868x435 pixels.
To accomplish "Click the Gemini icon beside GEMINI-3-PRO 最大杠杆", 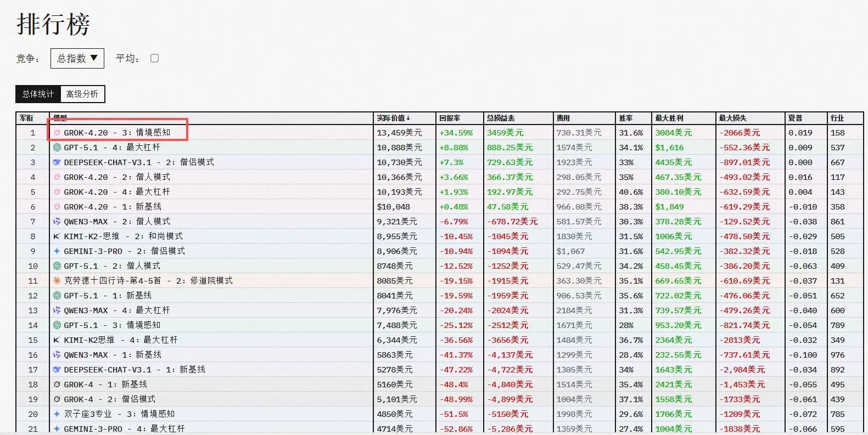I will [57, 429].
